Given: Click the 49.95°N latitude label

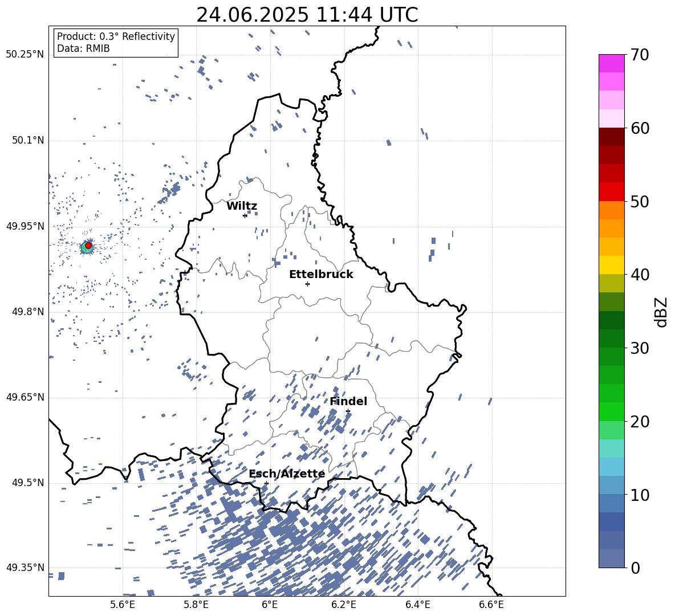Looking at the screenshot, I should click(25, 226).
